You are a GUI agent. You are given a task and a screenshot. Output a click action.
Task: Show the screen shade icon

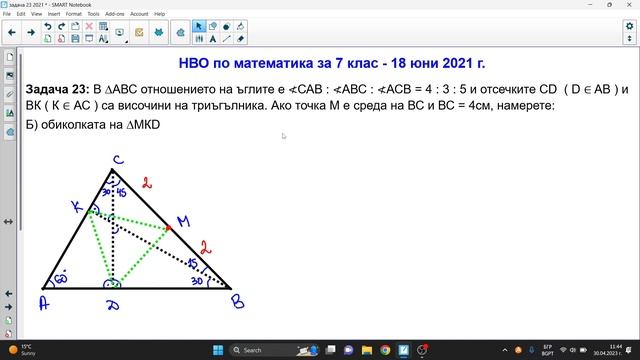point(89,39)
